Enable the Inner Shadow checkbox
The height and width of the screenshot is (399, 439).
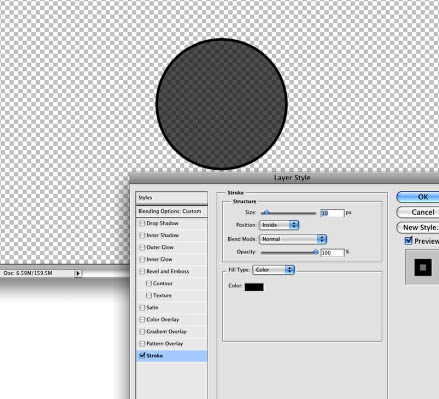pyautogui.click(x=142, y=235)
